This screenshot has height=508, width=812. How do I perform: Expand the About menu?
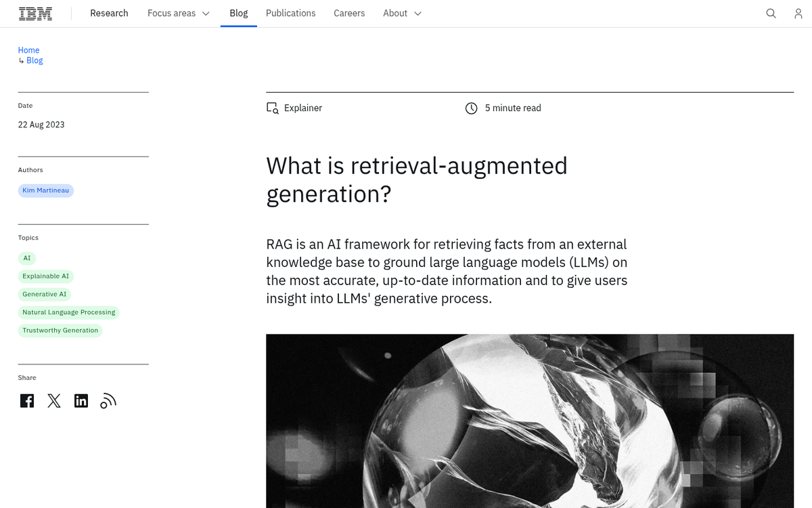[x=402, y=14]
